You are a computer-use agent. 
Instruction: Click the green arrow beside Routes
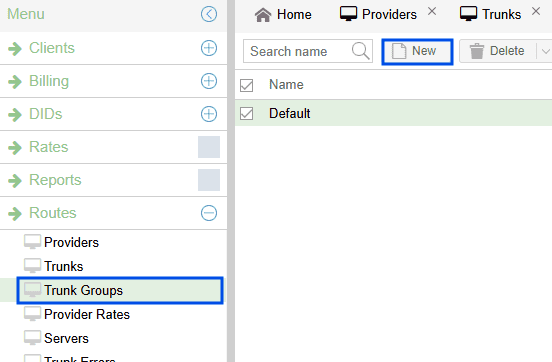point(15,213)
